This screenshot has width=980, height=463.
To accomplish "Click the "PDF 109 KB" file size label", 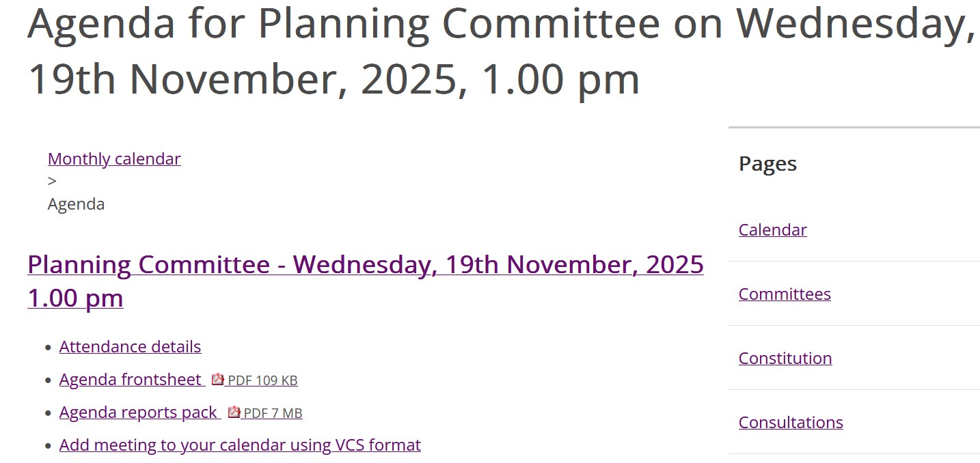I will (x=262, y=380).
